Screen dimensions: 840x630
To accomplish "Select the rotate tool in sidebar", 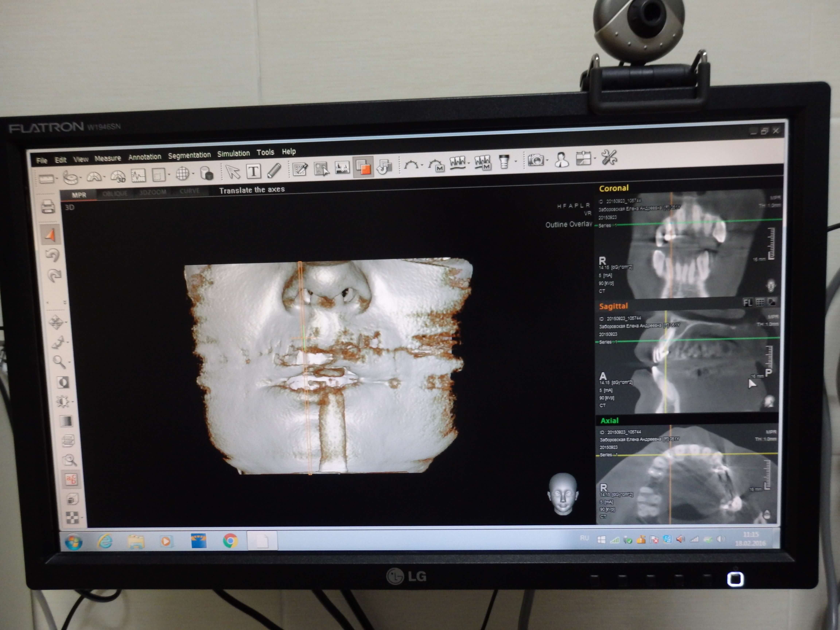I will (x=58, y=342).
